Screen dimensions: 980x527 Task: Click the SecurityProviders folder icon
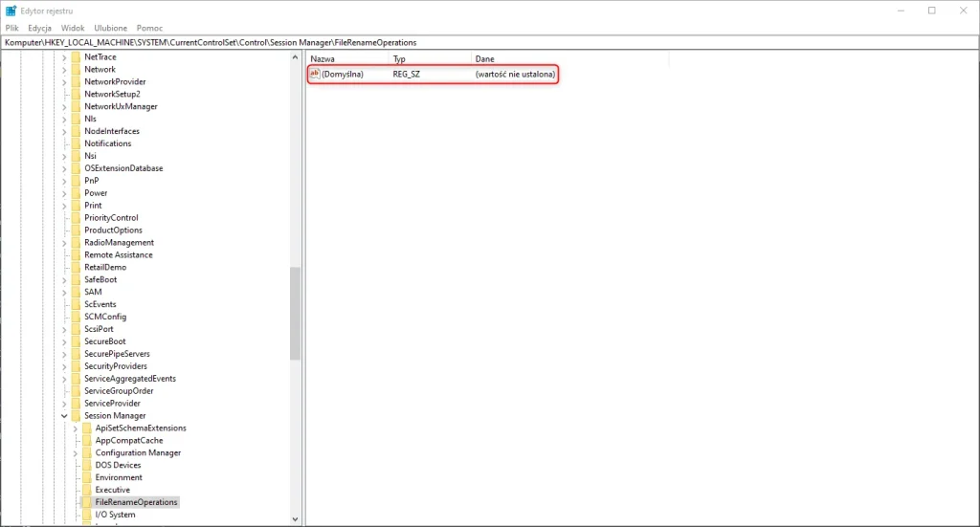pos(76,366)
